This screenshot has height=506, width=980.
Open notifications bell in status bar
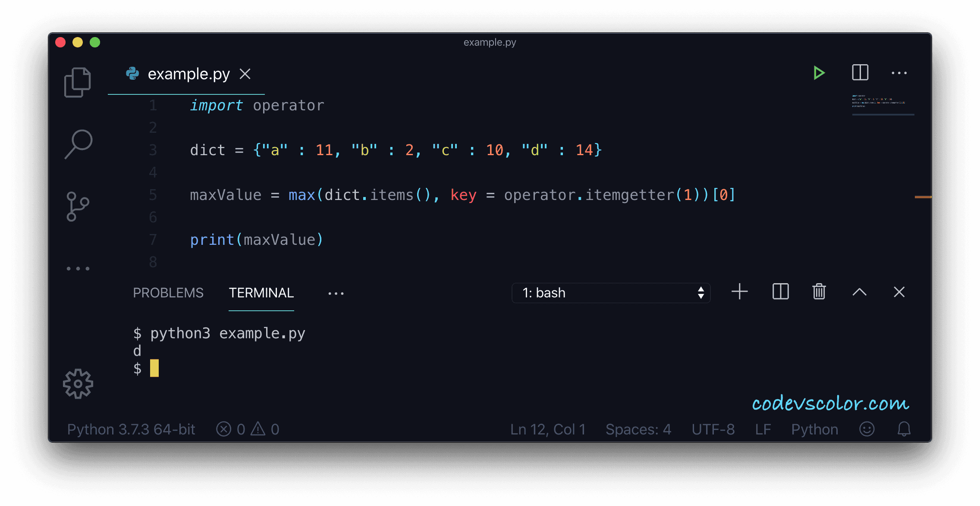point(904,429)
